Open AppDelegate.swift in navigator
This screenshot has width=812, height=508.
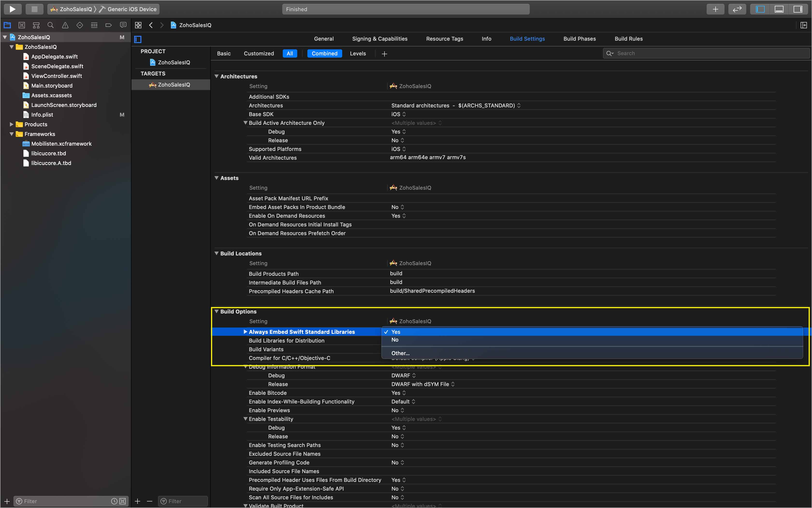click(x=54, y=56)
